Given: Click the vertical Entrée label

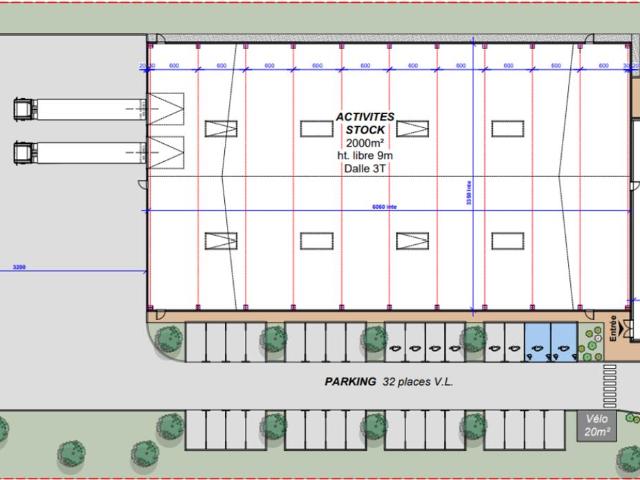Looking at the screenshot, I should pyautogui.click(x=613, y=328).
